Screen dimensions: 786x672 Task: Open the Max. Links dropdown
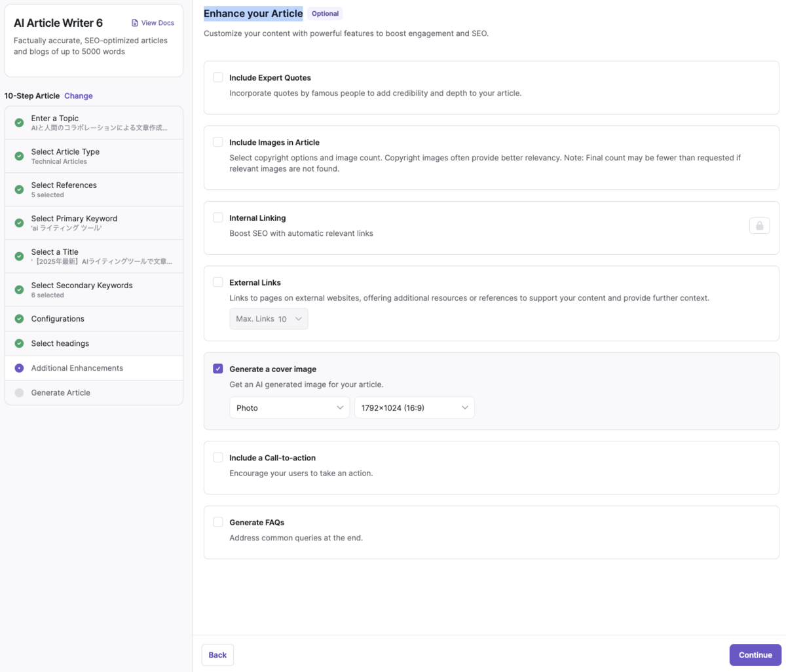[269, 319]
